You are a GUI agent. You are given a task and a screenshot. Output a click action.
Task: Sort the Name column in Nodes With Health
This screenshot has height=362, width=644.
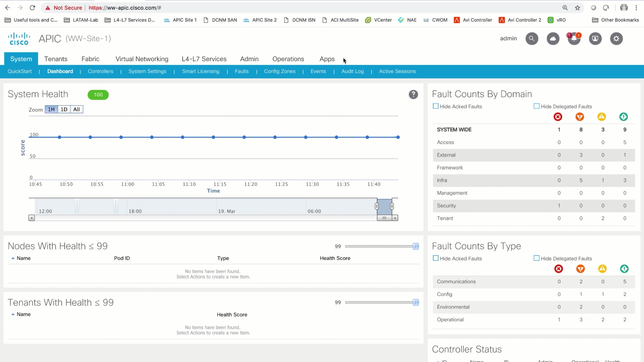(x=13, y=258)
